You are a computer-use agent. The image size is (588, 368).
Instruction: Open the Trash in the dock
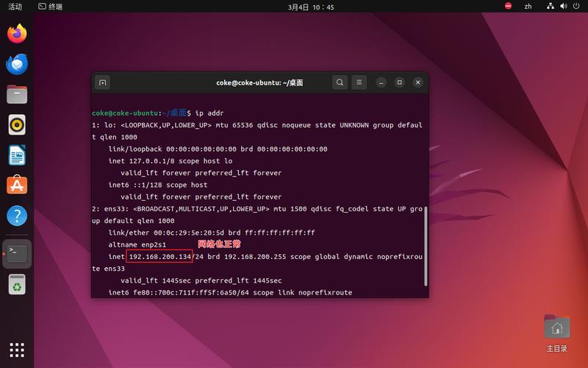pos(17,284)
